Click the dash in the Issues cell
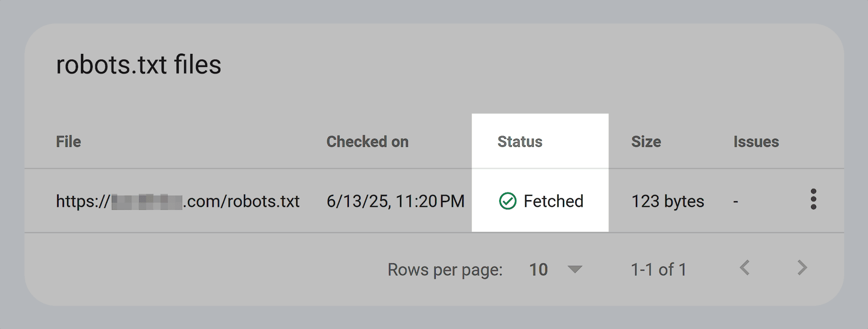The height and width of the screenshot is (329, 868). click(736, 202)
